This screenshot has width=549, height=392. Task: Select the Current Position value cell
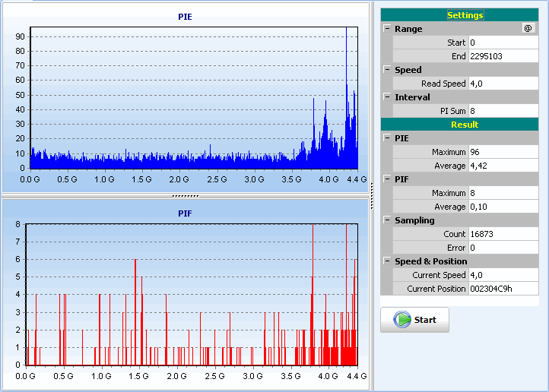point(503,289)
